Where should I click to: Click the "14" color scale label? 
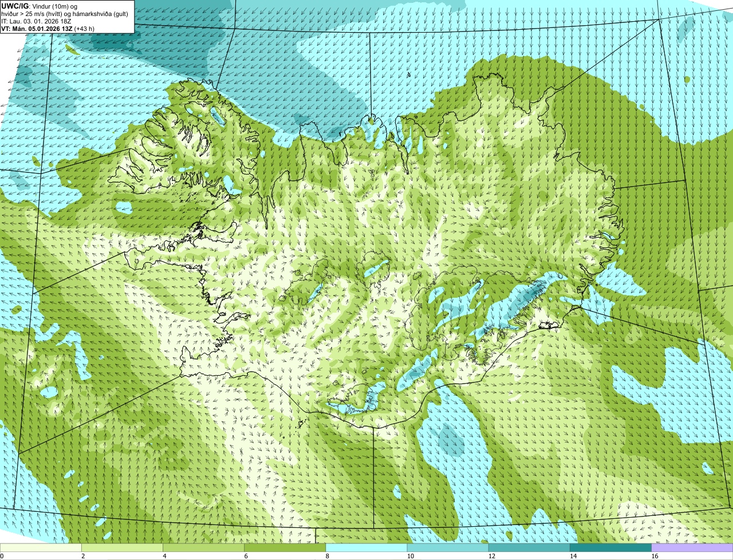573,556
